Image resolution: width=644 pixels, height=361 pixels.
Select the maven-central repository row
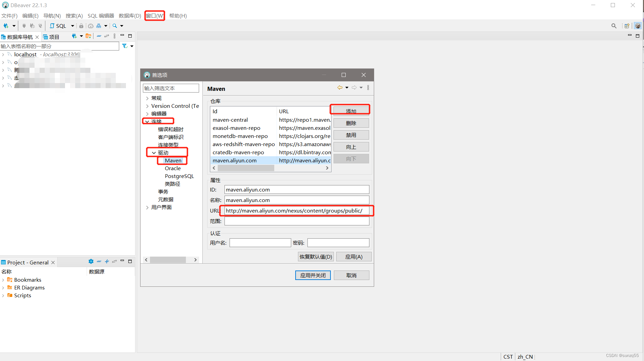271,120
